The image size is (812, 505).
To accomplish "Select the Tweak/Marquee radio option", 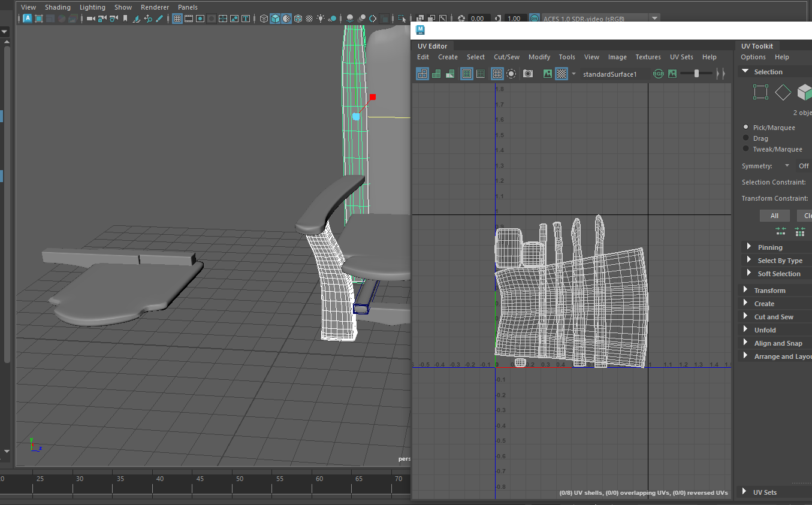I will pyautogui.click(x=746, y=149).
